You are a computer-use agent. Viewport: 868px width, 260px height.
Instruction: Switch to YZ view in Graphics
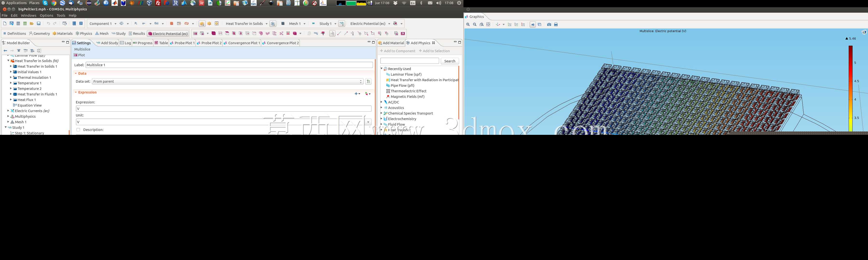517,25
